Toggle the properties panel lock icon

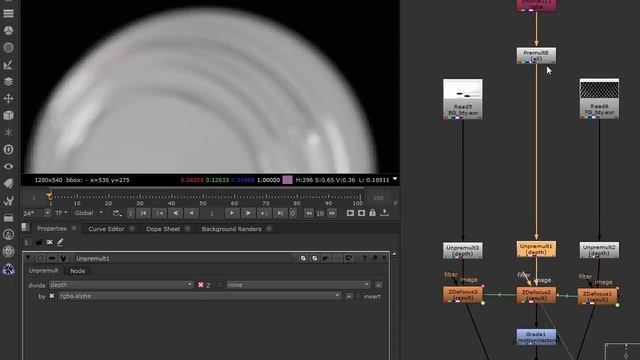point(39,242)
